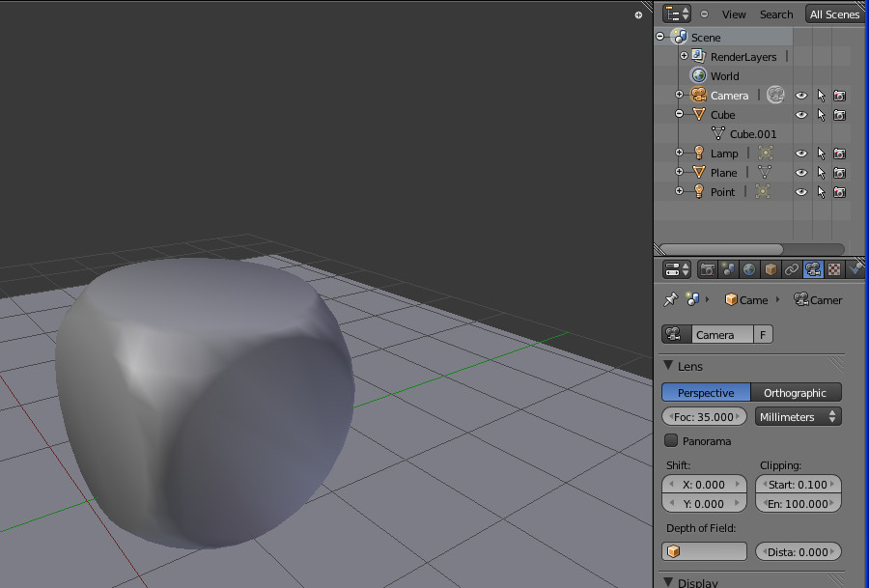Switch to Object properties tab
The image size is (869, 588).
point(771,270)
